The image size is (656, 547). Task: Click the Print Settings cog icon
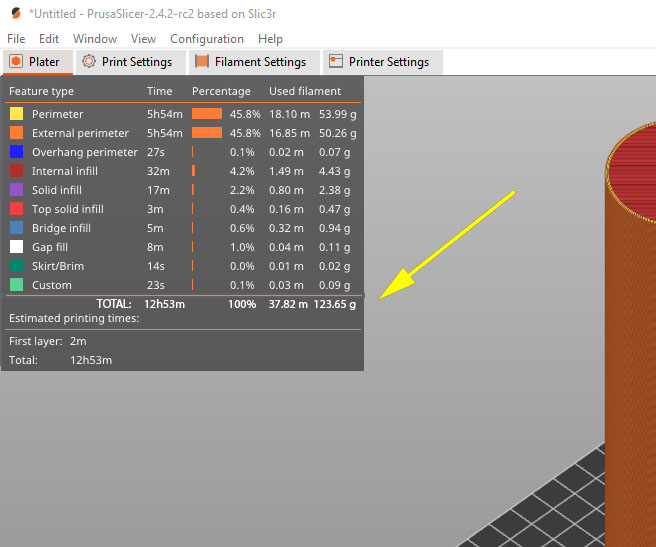pos(89,62)
